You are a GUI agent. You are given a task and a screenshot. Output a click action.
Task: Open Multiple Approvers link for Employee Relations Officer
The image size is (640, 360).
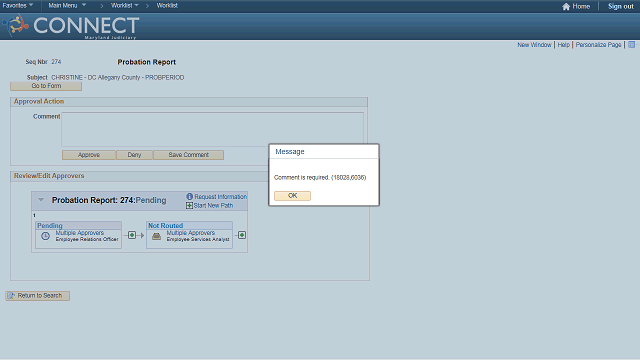pos(80,233)
